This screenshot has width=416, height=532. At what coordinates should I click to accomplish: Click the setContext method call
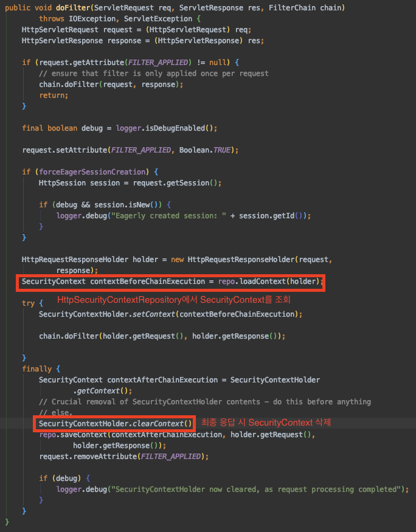coord(154,314)
